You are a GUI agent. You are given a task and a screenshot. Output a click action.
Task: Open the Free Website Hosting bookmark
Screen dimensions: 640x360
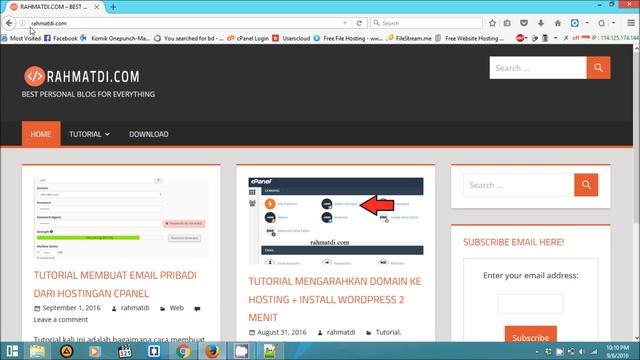(x=470, y=38)
